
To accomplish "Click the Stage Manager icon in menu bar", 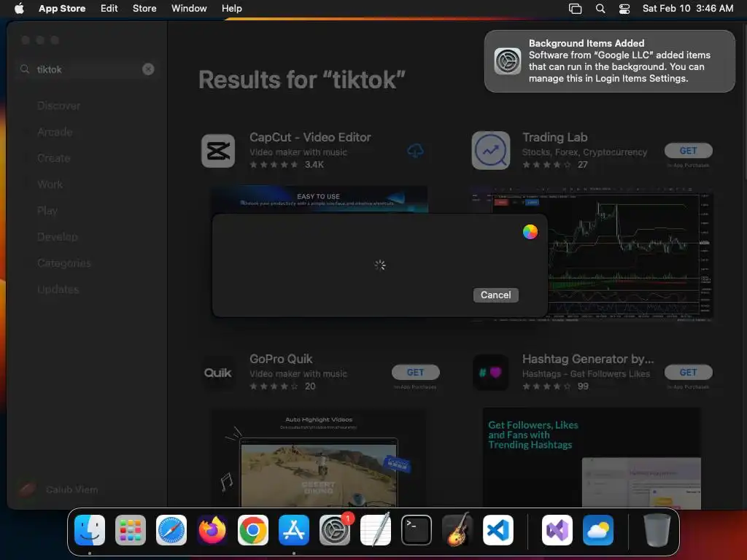I will pos(575,9).
